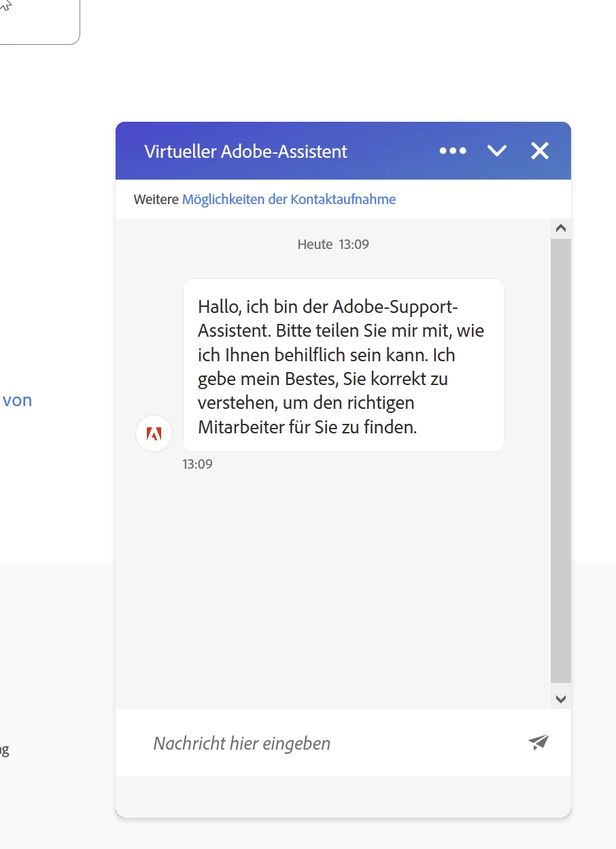616x849 pixels.
Task: Minimize chat with the downward chevron
Action: pyautogui.click(x=497, y=151)
